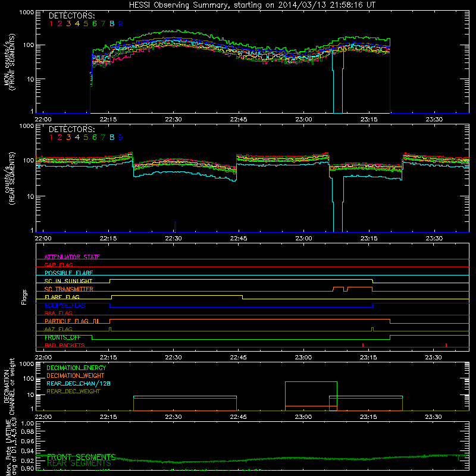The width and height of the screenshot is (476, 476).
Task: Click the POSSIBLE_FLARE flag label
Action: click(x=68, y=273)
